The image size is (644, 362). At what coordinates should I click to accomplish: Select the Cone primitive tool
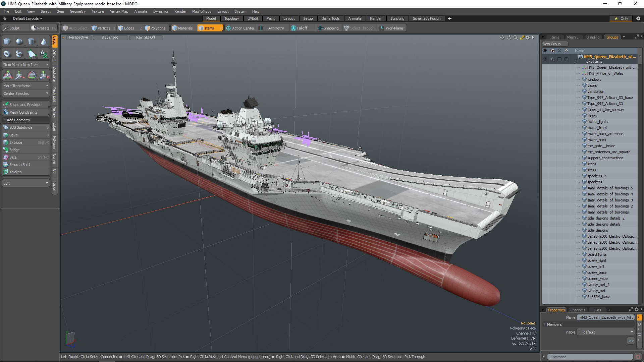(x=44, y=42)
